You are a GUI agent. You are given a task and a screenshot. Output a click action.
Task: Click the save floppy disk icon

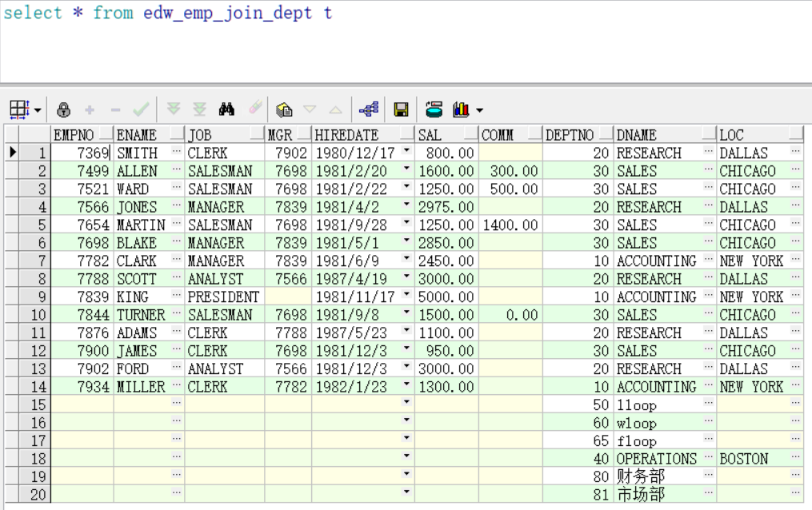pos(402,110)
